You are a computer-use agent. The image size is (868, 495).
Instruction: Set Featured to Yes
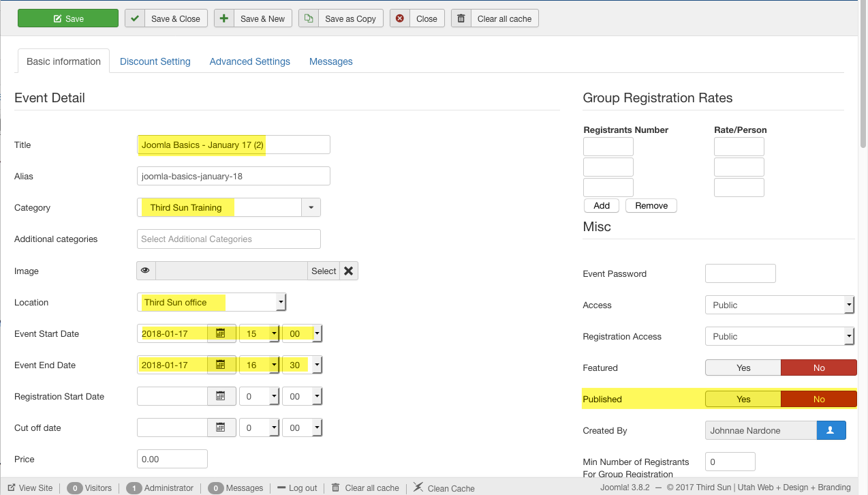point(743,367)
